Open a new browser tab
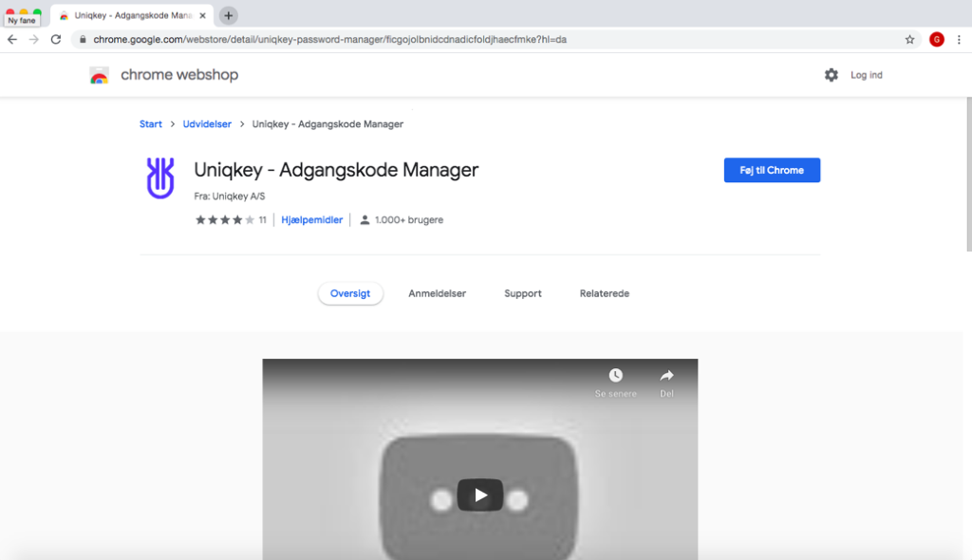This screenshot has height=560, width=972. 228,15
